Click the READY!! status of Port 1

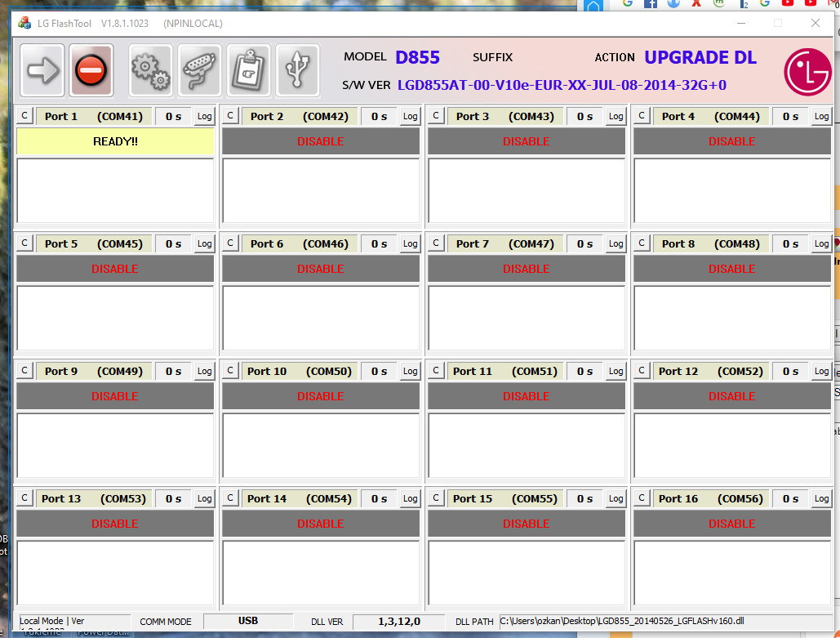tap(115, 141)
